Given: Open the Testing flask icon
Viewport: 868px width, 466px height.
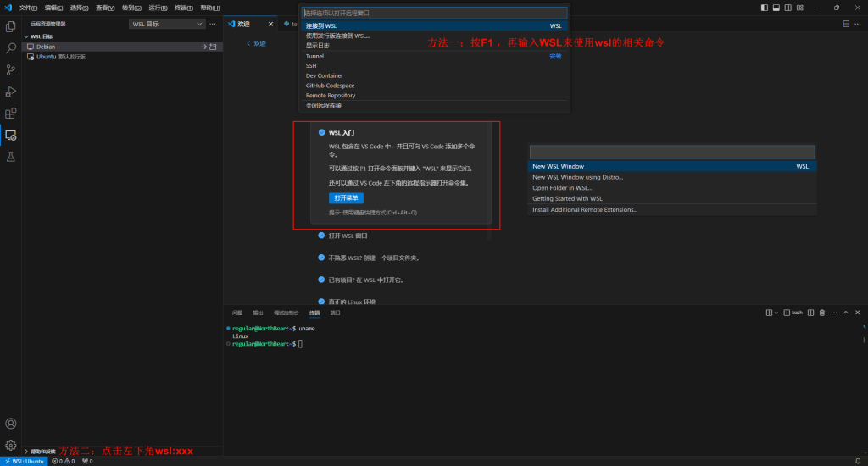Looking at the screenshot, I should coord(11,157).
